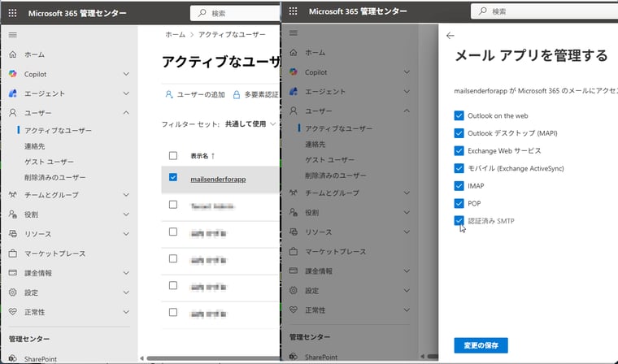
Task: Collapse ユーザー chevron in left window
Action: (126, 113)
